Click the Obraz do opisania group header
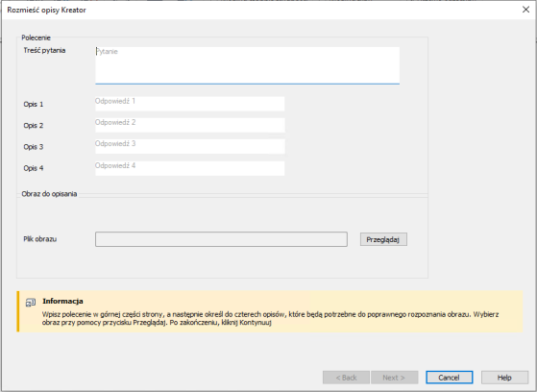 49,194
